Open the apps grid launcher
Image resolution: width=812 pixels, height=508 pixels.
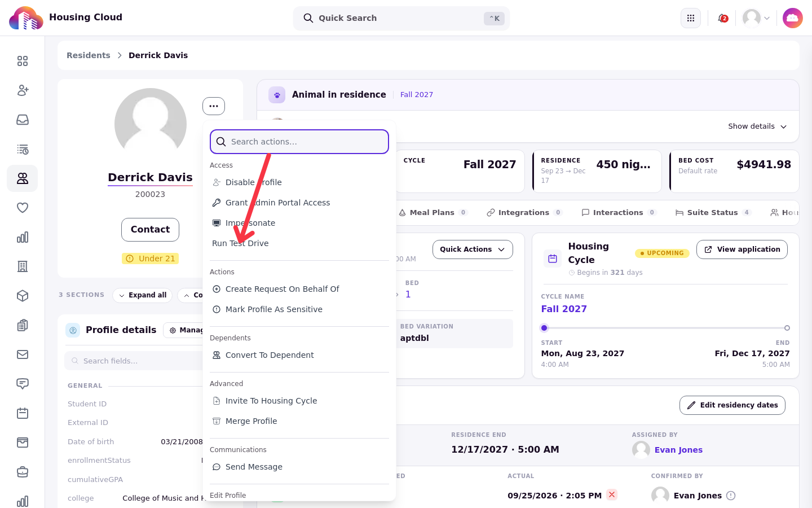point(691,18)
